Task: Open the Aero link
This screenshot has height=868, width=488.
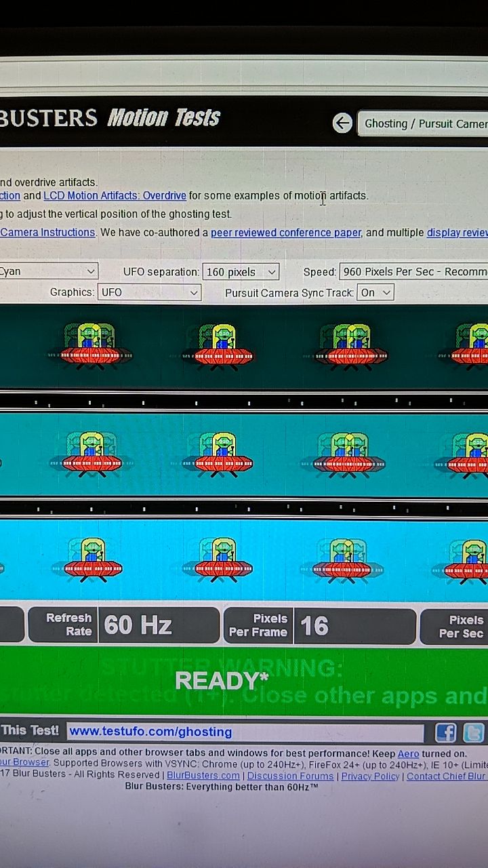Action: pyautogui.click(x=408, y=753)
